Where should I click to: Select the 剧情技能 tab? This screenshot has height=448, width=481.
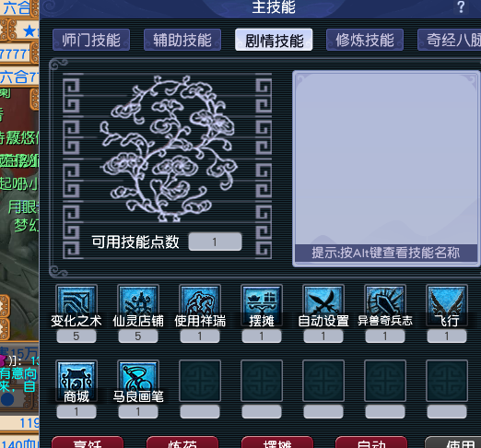[274, 40]
